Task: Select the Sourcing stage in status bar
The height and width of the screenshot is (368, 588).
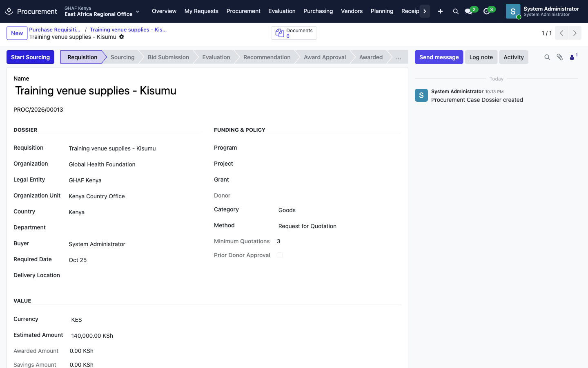Action: [x=122, y=57]
